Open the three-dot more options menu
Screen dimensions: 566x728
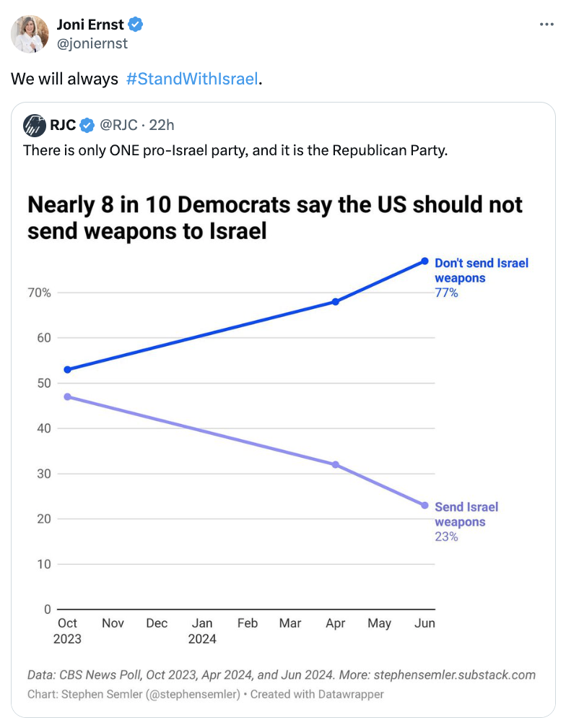click(x=547, y=25)
